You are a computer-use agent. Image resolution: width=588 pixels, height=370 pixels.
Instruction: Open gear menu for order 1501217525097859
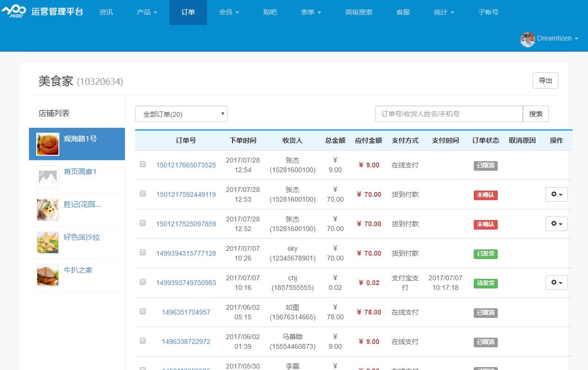tap(556, 224)
